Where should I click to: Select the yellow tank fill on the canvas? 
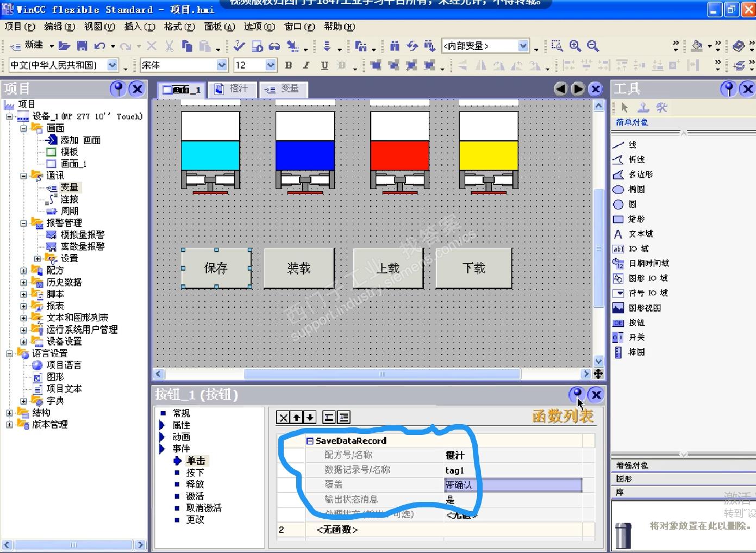[489, 155]
